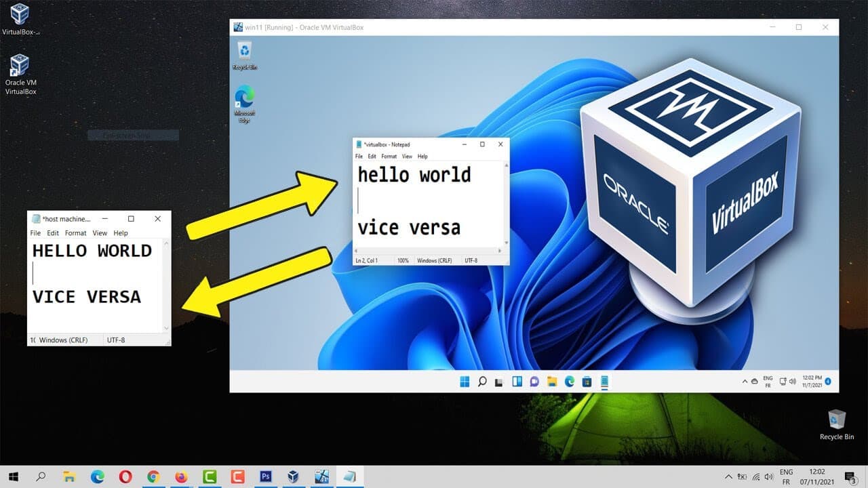Select Microsoft Edge shortcut on guest desktop
The height and width of the screenshot is (488, 868).
(245, 102)
